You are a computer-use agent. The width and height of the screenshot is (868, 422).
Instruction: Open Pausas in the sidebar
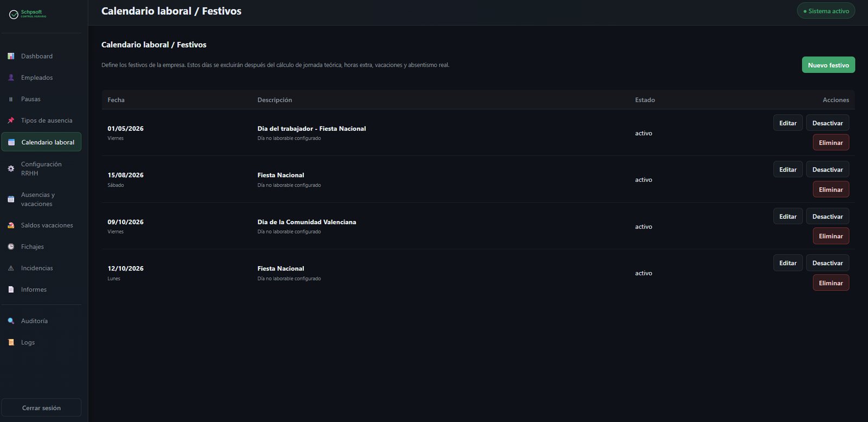[x=41, y=99]
